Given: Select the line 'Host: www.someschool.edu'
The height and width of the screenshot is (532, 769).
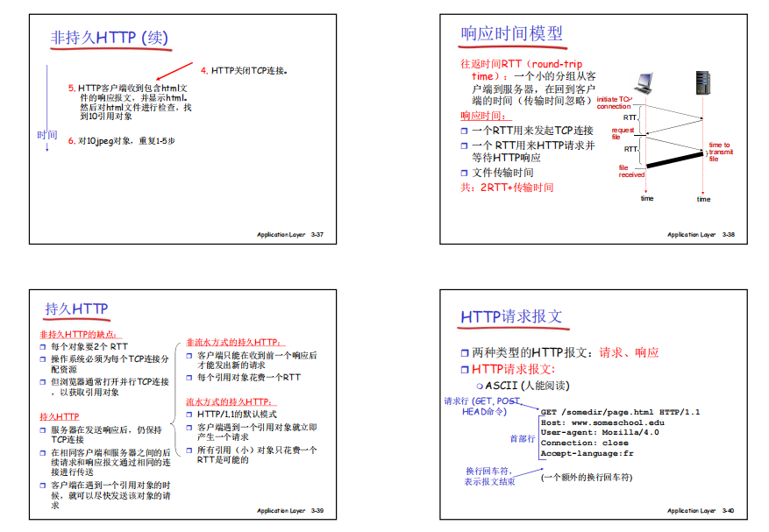Looking at the screenshot, I should (x=602, y=422).
